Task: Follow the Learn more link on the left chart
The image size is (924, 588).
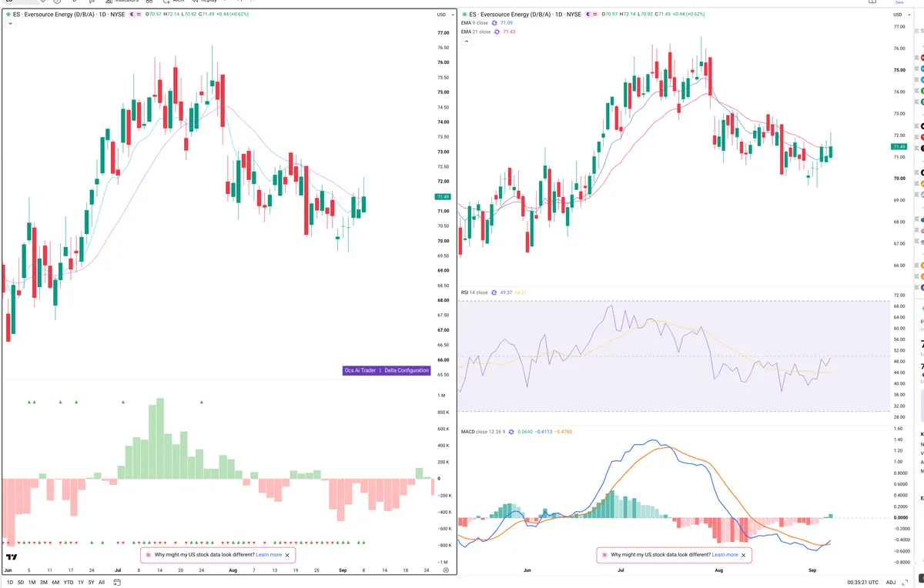Action: pos(269,554)
